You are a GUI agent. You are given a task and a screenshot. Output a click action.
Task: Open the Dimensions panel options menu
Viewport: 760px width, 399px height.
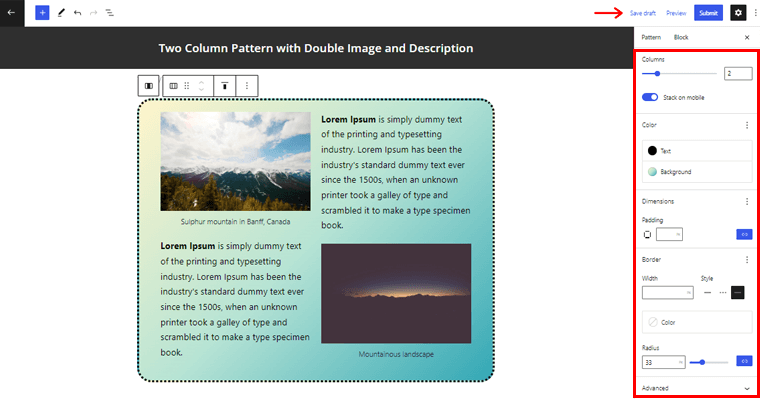(x=747, y=201)
